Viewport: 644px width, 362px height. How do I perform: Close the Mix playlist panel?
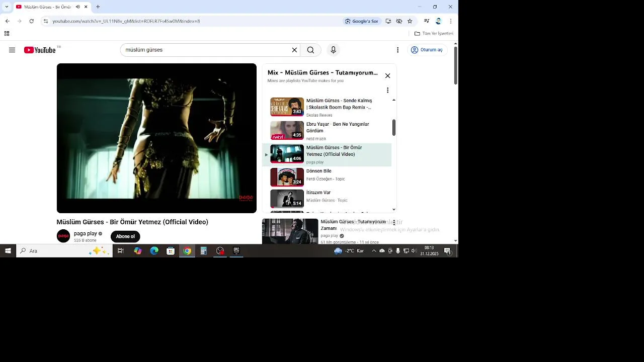[x=387, y=75]
